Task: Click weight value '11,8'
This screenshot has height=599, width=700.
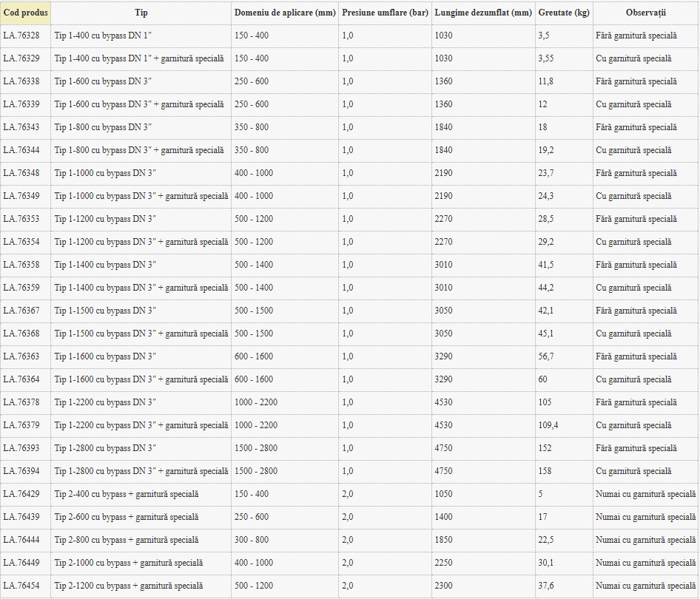Action: click(546, 81)
